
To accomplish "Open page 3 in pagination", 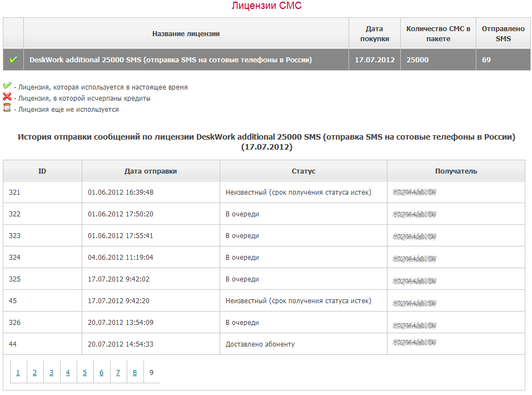I will [51, 373].
